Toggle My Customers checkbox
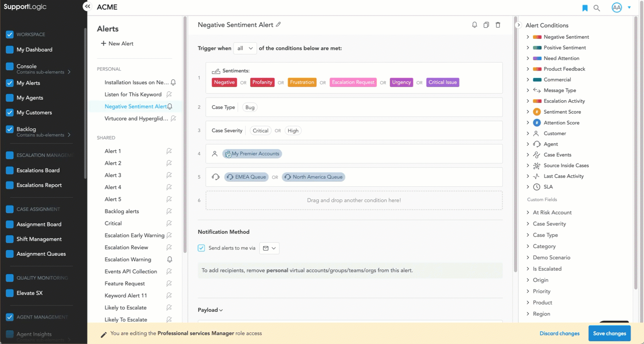 pyautogui.click(x=10, y=113)
